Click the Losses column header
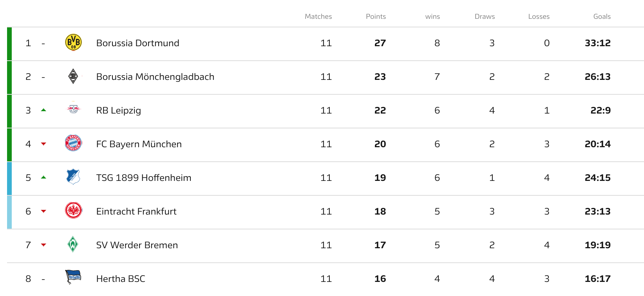644x296 pixels. tap(539, 16)
